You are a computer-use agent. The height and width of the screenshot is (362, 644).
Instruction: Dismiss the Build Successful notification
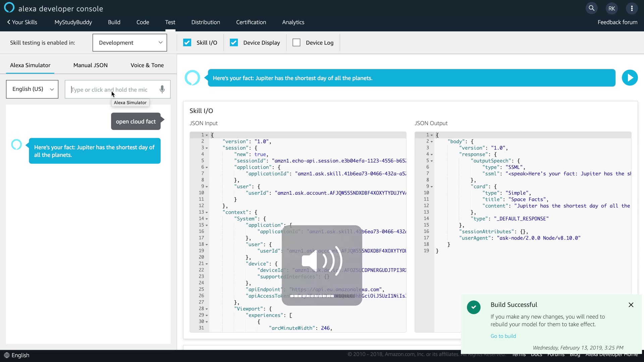[631, 305]
